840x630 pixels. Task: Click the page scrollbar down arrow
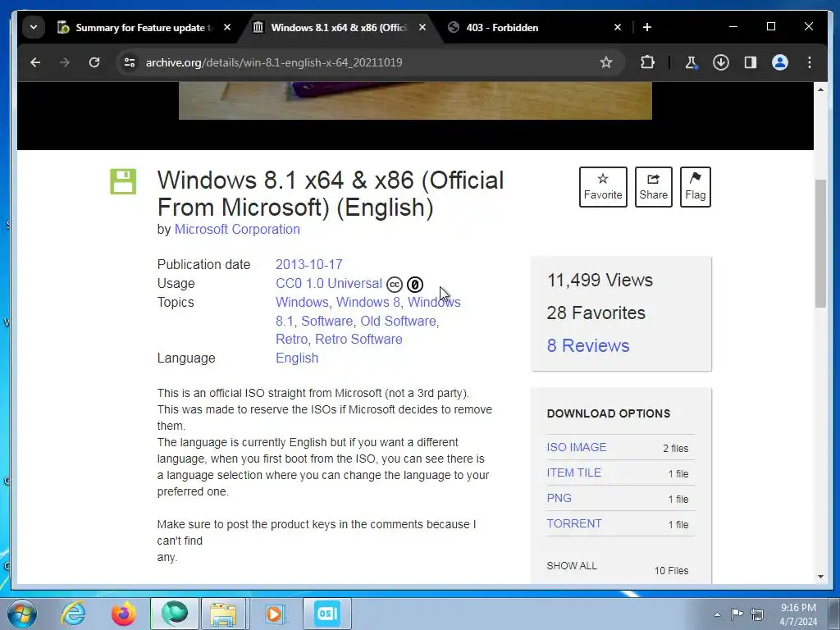tap(820, 577)
